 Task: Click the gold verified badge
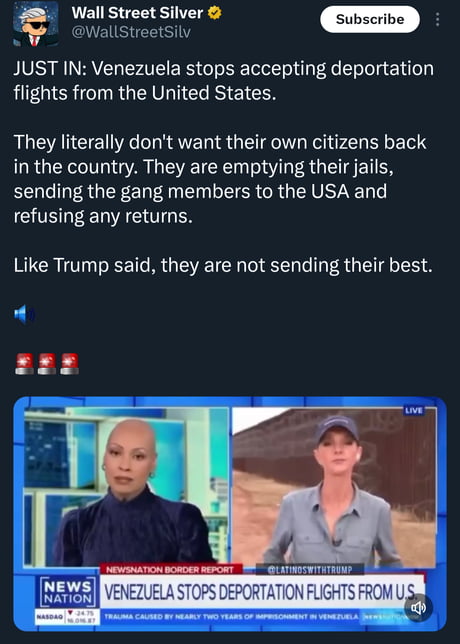click(214, 13)
